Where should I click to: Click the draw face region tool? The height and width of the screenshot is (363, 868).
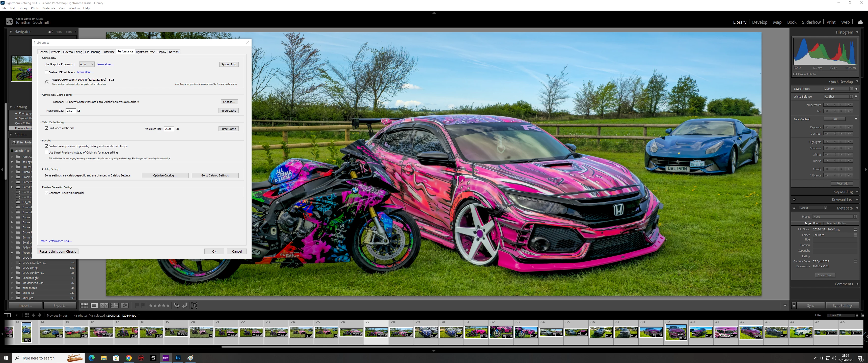pyautogui.click(x=195, y=306)
